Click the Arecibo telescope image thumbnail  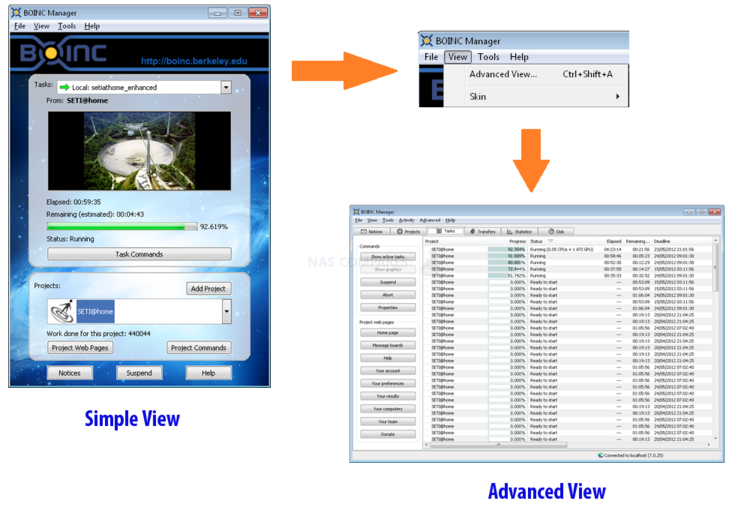pyautogui.click(x=139, y=151)
